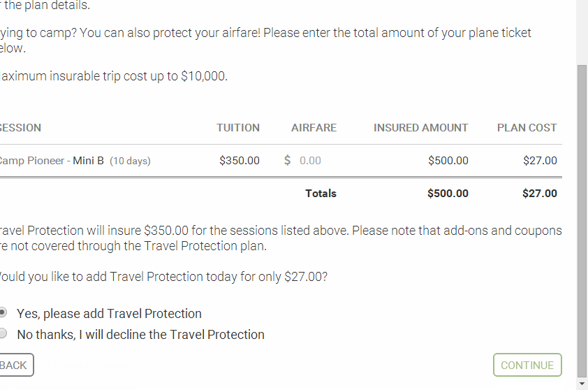This screenshot has height=390, width=588.
Task: Click the "(10 days)" session duration text
Action: pyautogui.click(x=130, y=161)
